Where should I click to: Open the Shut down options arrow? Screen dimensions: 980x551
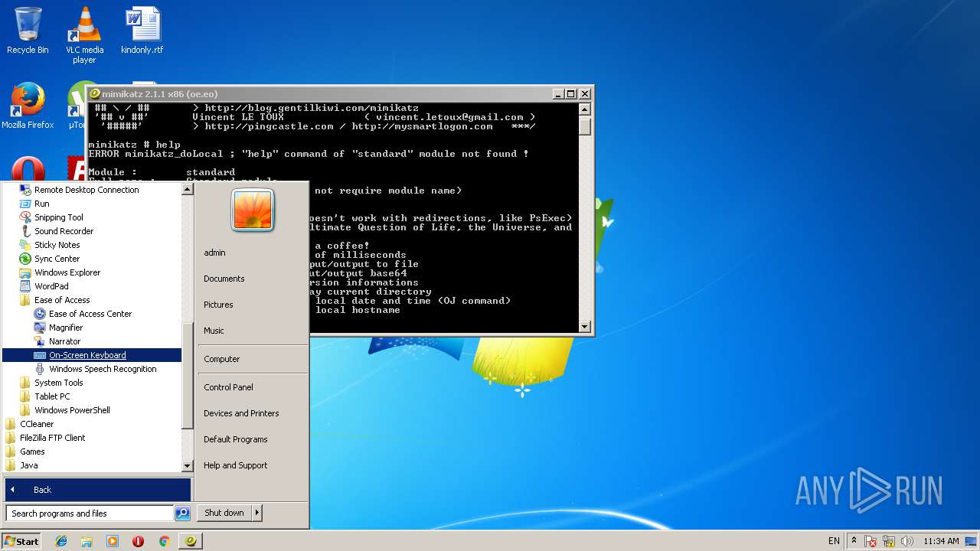(256, 513)
